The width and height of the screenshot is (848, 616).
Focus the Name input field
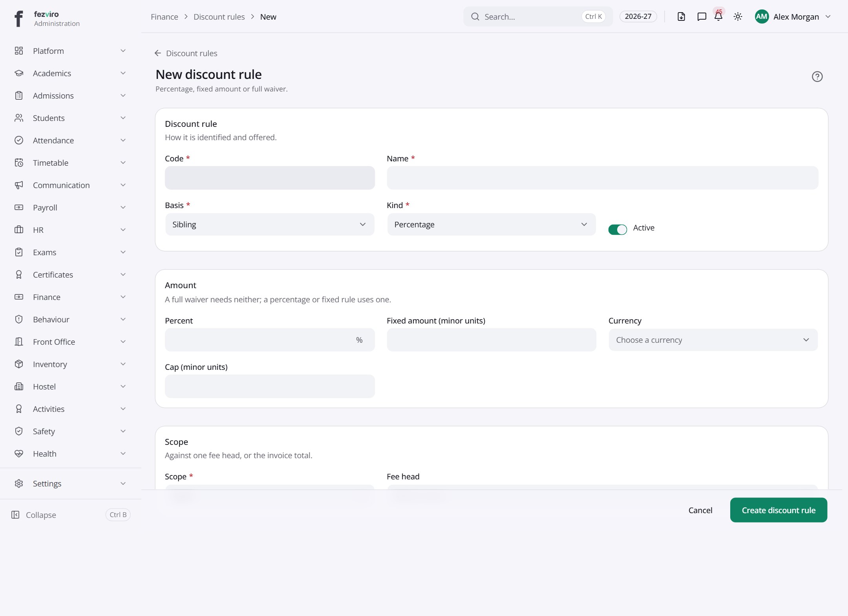pos(603,178)
